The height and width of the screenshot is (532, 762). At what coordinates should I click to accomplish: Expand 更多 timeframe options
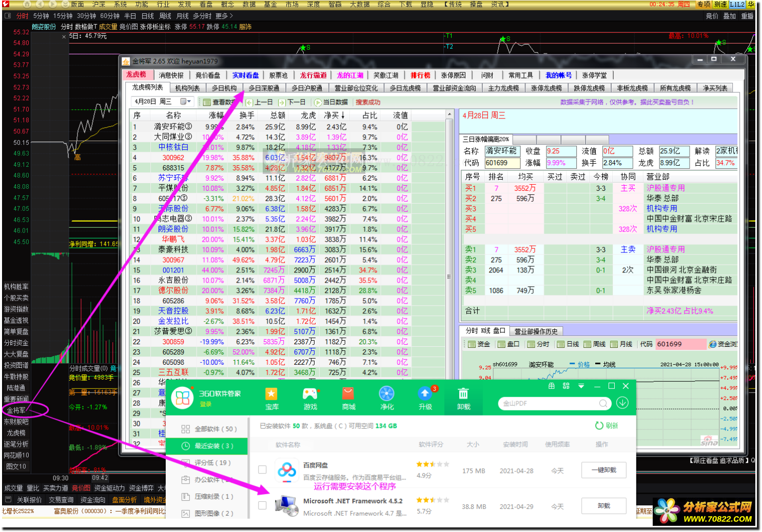coord(224,16)
